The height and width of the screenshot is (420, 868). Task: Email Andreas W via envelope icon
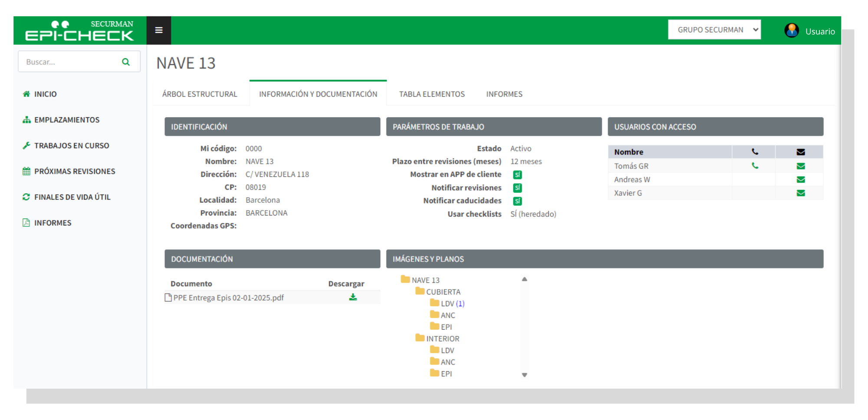[801, 179]
